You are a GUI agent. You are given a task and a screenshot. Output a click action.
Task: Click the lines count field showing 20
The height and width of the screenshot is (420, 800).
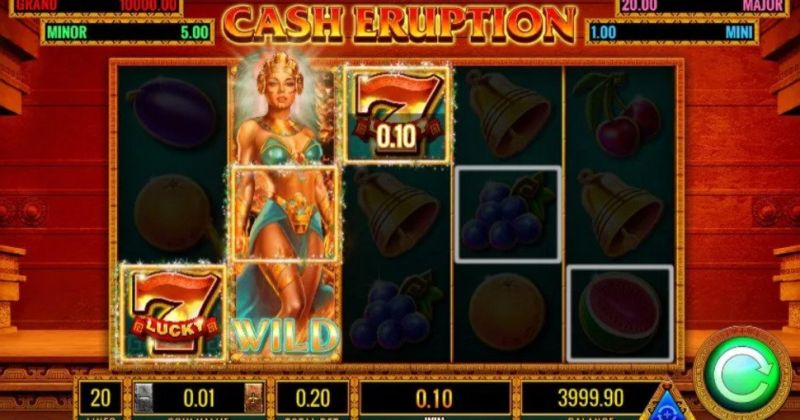[x=101, y=399]
